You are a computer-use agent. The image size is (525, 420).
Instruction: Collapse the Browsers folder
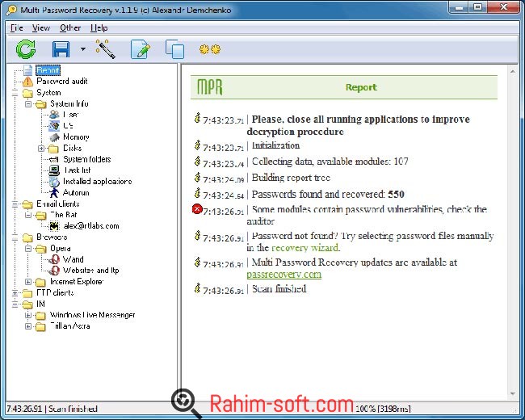15,237
